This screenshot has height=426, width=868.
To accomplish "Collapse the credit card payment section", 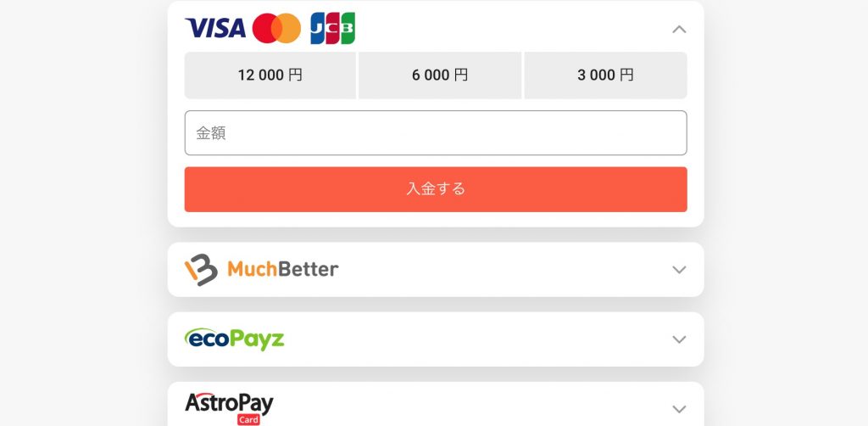I will (679, 30).
